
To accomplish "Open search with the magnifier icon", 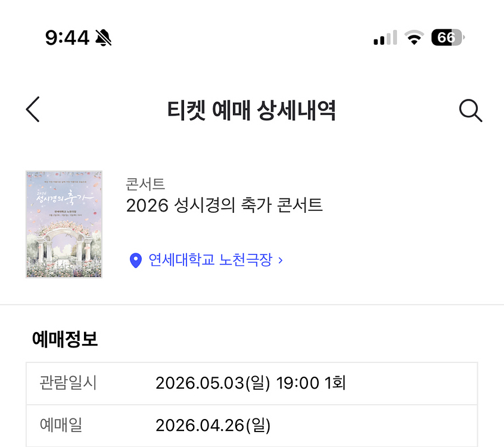I will click(x=470, y=110).
